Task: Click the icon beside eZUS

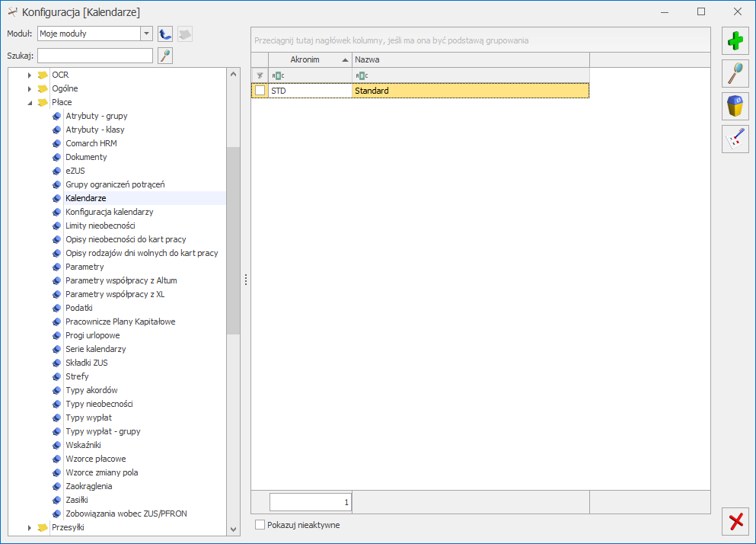Action: (x=57, y=171)
